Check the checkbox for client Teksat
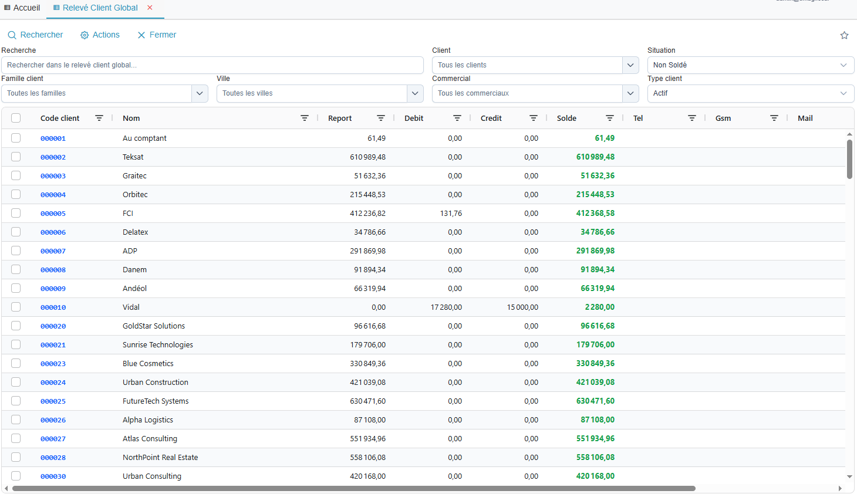The width and height of the screenshot is (857, 504). [16, 156]
